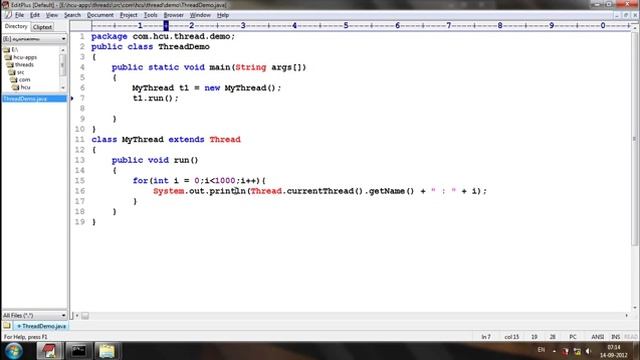
Task: Select the src folder in tree
Action: click(x=20, y=72)
